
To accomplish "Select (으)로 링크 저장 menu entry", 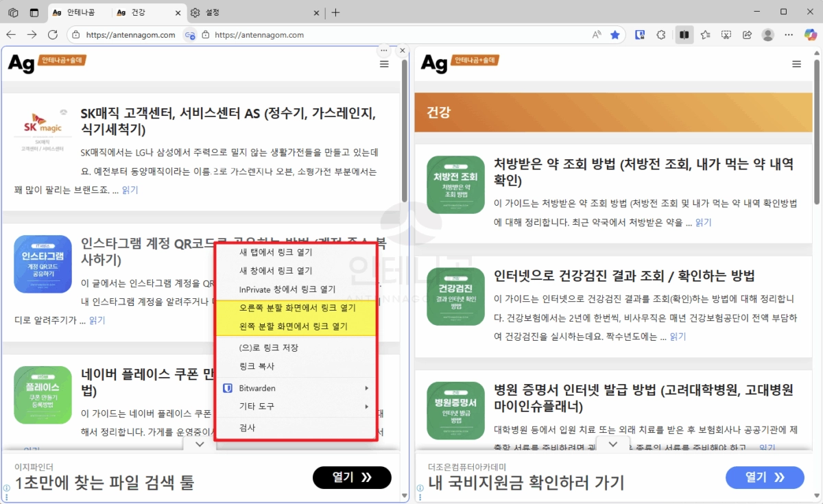I will [296, 348].
